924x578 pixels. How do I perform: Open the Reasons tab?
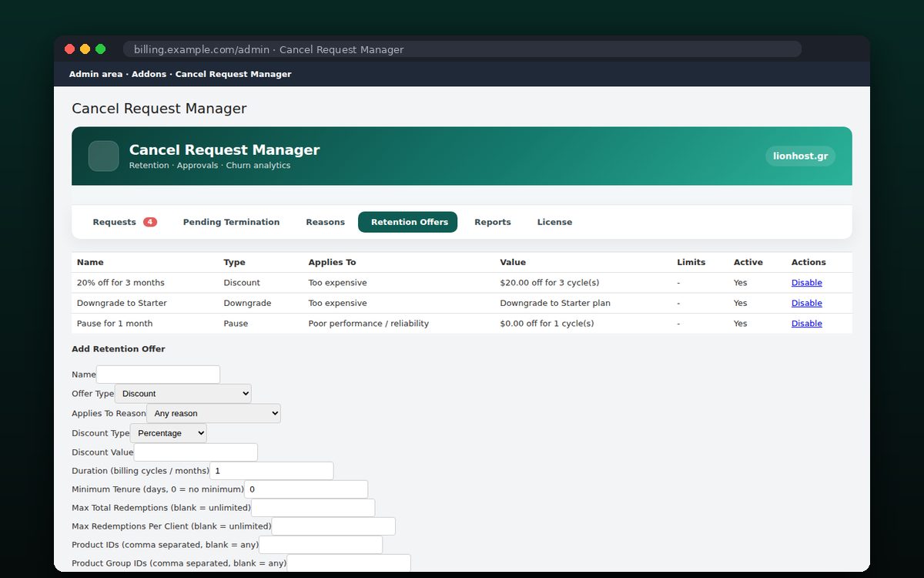[x=325, y=222]
